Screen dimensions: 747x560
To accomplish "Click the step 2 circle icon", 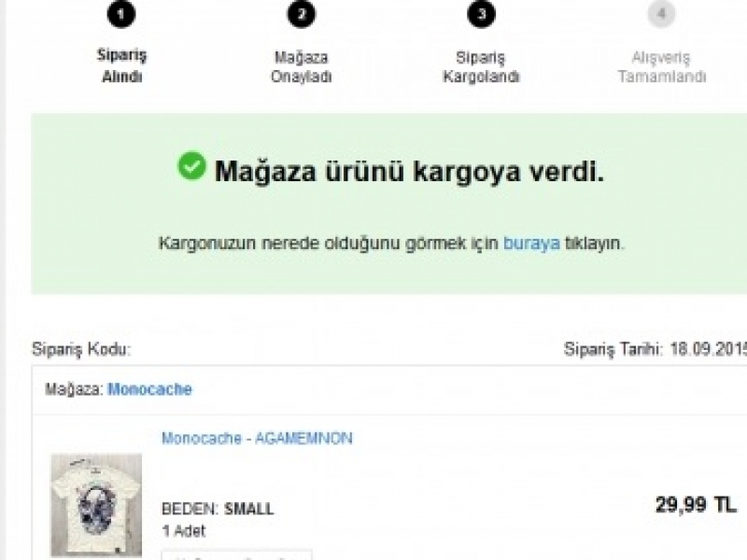I will [301, 14].
